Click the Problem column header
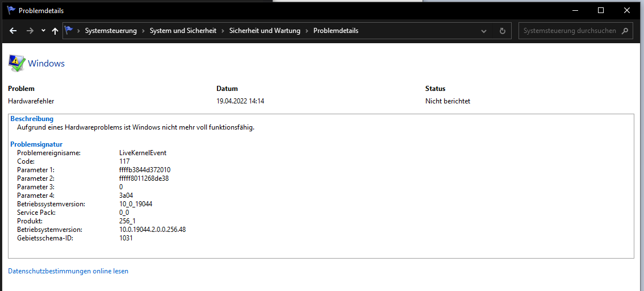The width and height of the screenshot is (644, 291). [22, 88]
